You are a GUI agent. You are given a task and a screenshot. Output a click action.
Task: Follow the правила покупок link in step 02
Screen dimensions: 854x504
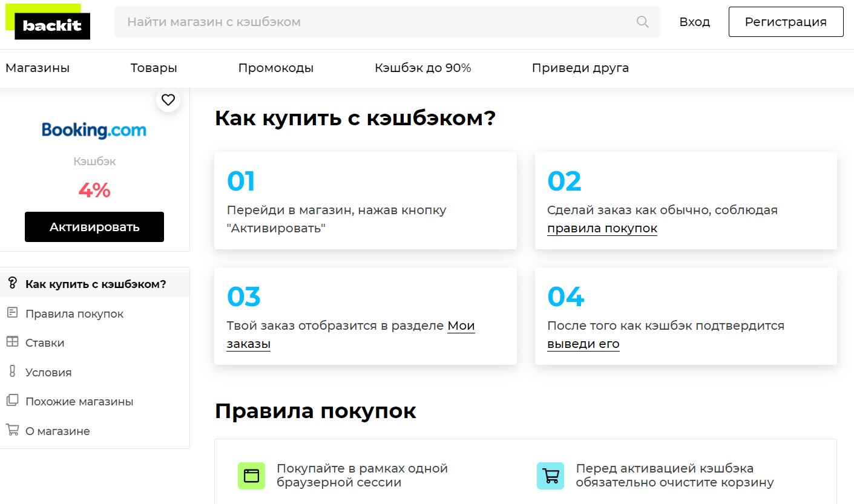coord(602,229)
